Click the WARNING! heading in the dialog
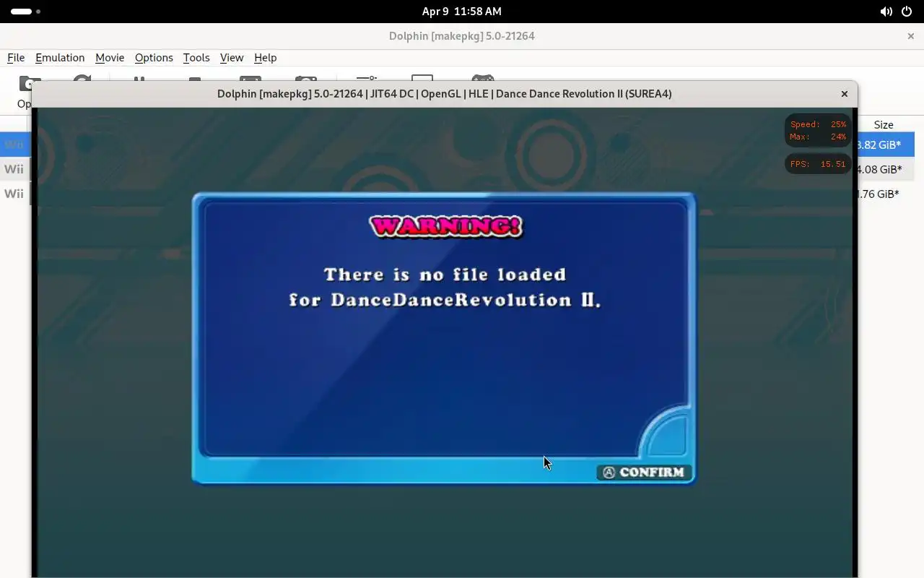Screen dimensions: 924x578 tap(445, 226)
